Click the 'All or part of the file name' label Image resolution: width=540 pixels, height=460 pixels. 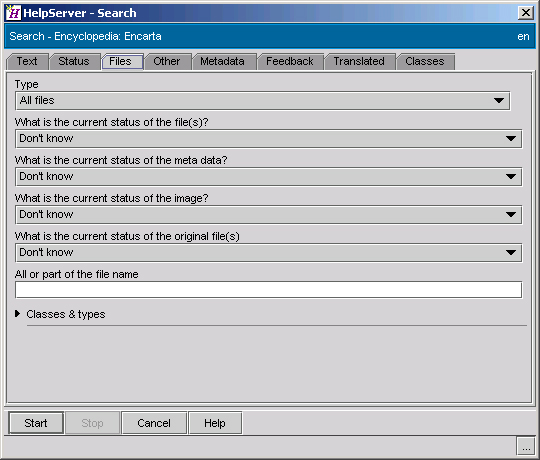point(76,274)
